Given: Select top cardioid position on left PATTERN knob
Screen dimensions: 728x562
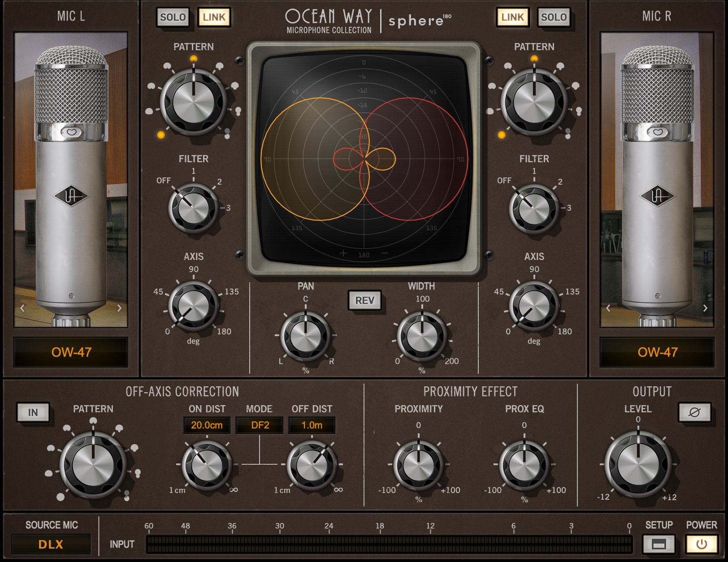Looking at the screenshot, I should 194,59.
